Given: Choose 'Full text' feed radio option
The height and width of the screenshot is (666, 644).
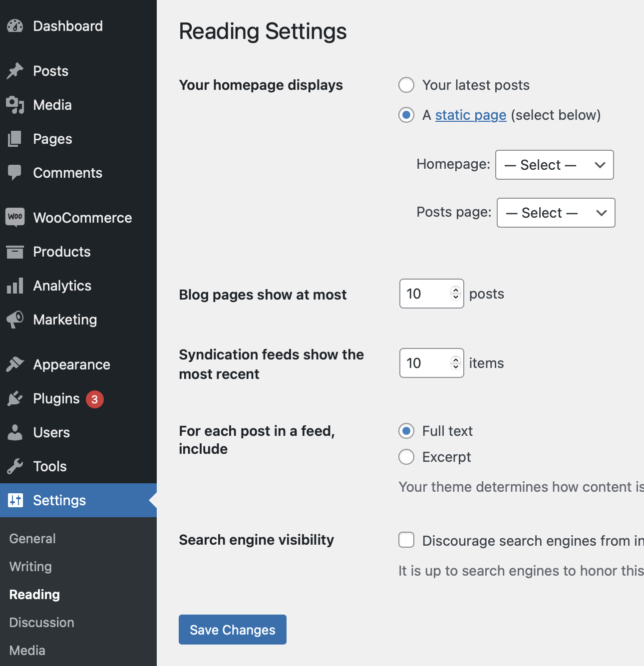Looking at the screenshot, I should 406,431.
